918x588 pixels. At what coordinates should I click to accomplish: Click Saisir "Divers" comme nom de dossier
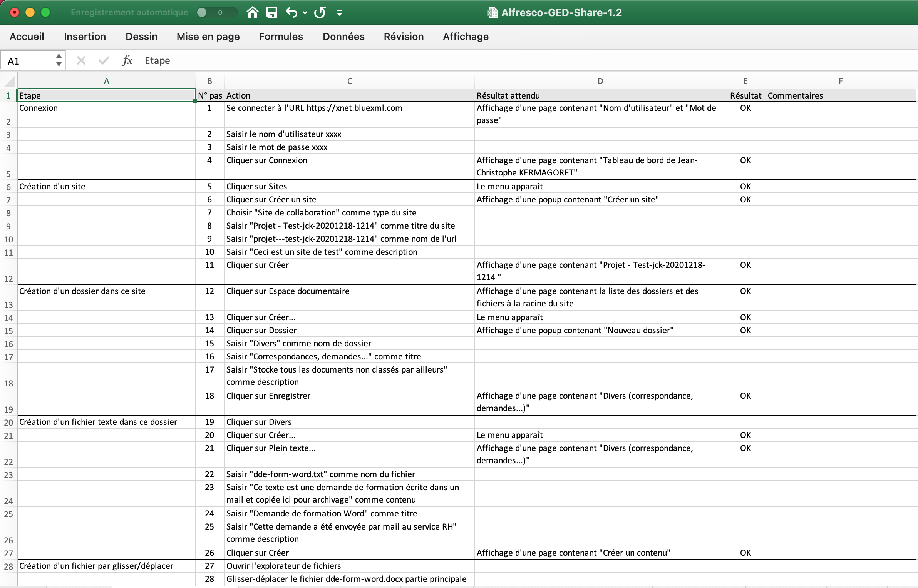(349, 343)
